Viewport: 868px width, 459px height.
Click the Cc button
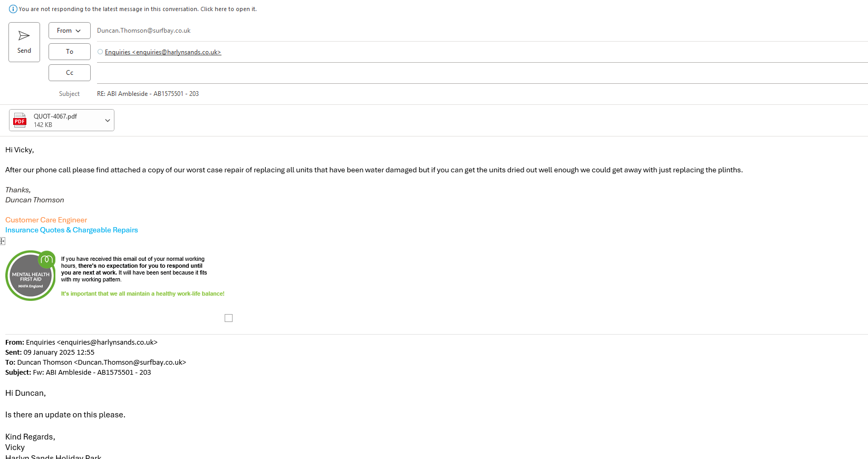pyautogui.click(x=69, y=73)
